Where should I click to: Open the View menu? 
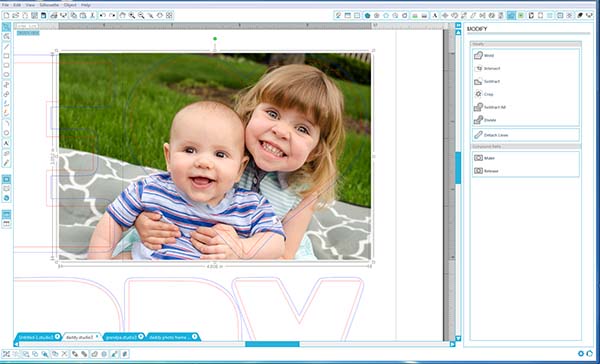tap(30, 5)
